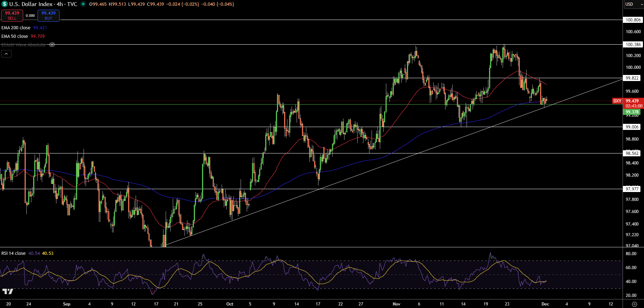Click the TradingView logo watermark
644x308 pixels.
(7, 292)
